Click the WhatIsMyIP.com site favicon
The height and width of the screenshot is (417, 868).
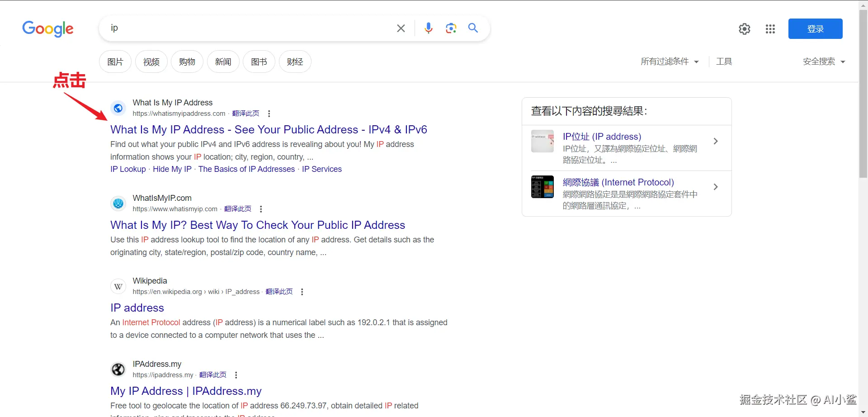point(118,204)
